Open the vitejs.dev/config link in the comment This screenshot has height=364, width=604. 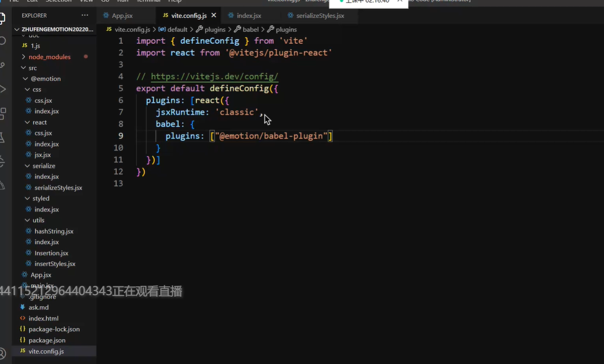point(214,77)
